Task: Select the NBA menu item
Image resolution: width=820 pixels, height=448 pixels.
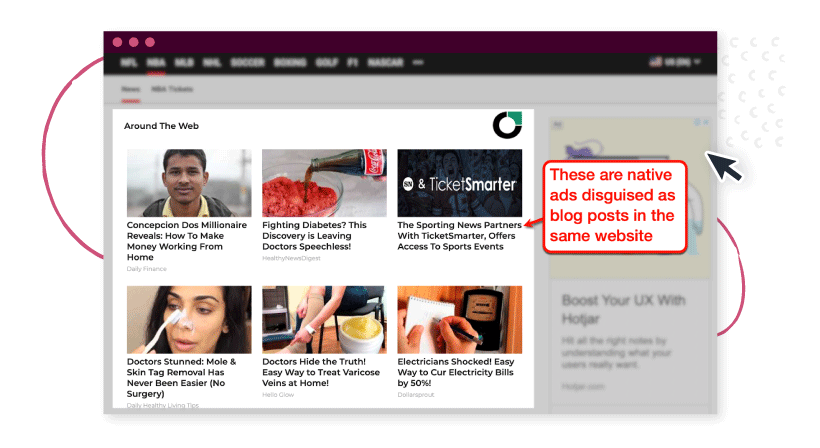Action: 156,63
